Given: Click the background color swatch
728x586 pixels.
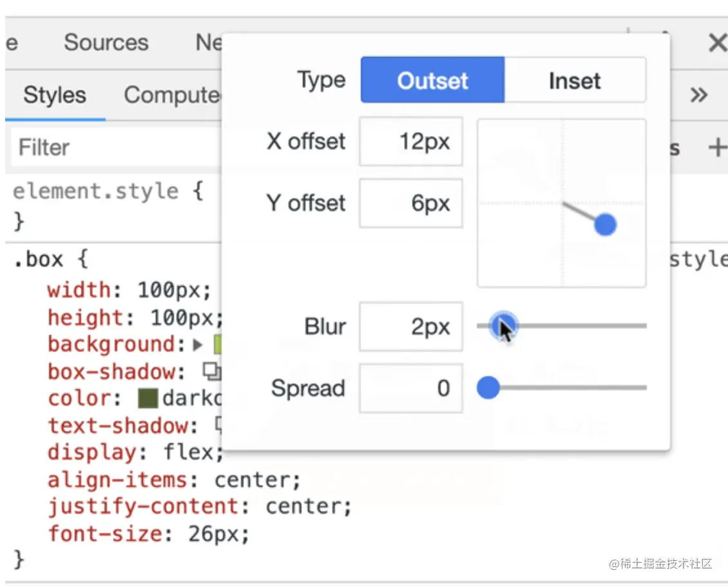Looking at the screenshot, I should pyautogui.click(x=218, y=344).
